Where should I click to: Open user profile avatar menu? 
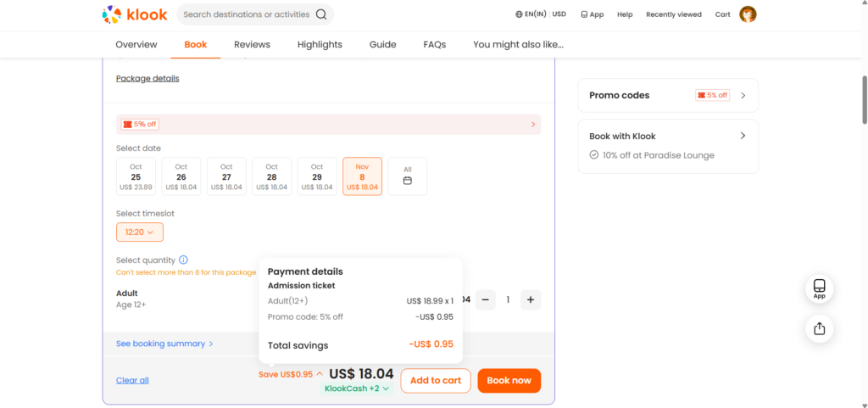(748, 14)
